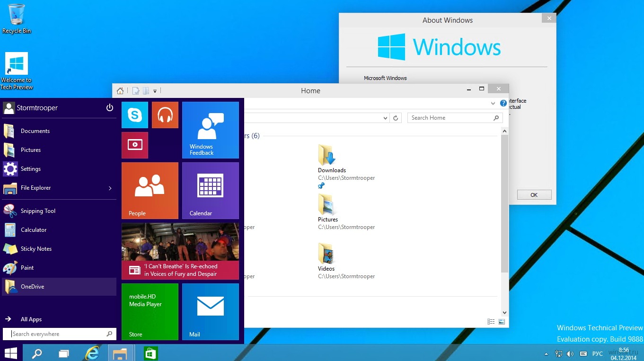
Task: Switch to Large icons view in Explorer
Action: pyautogui.click(x=502, y=322)
